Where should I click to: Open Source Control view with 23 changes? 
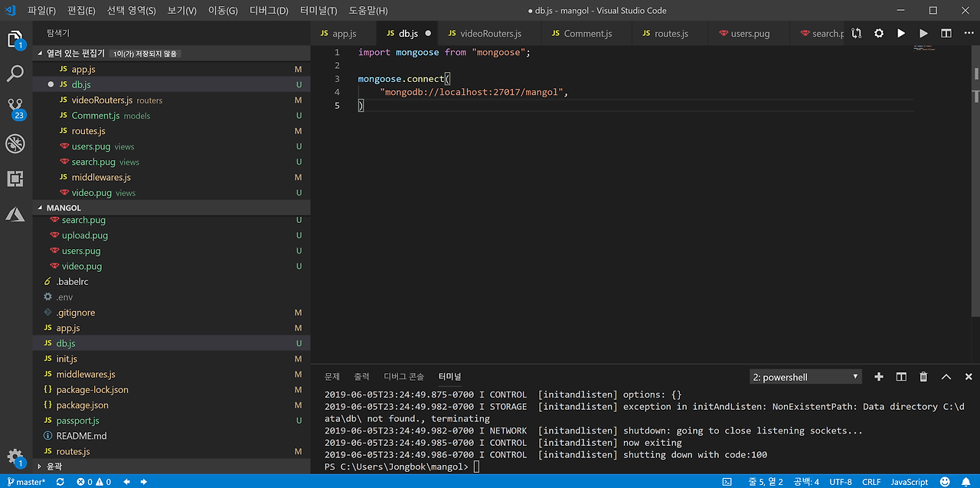[16, 109]
